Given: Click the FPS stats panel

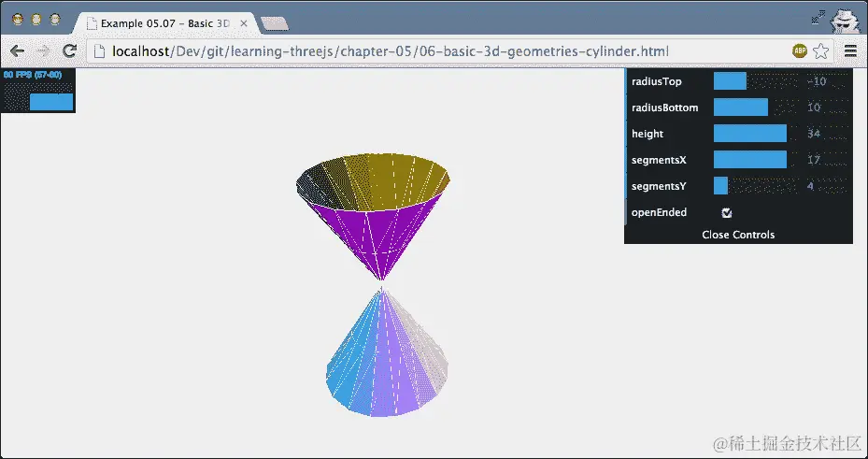Looking at the screenshot, I should point(37,91).
